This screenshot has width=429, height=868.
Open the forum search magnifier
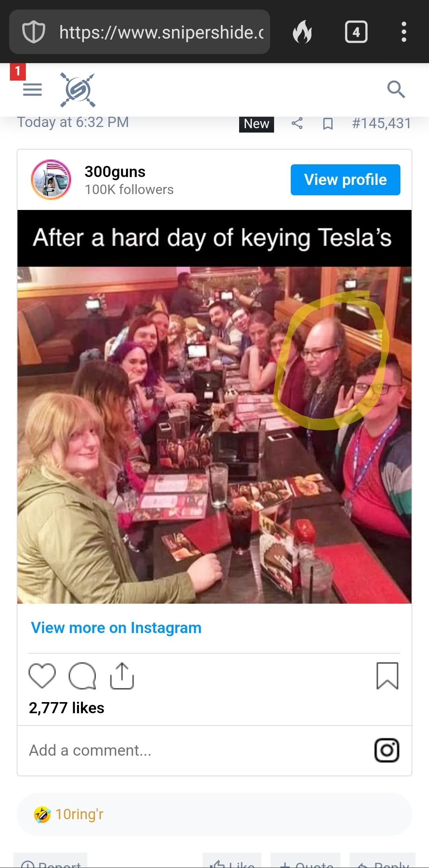tap(396, 89)
